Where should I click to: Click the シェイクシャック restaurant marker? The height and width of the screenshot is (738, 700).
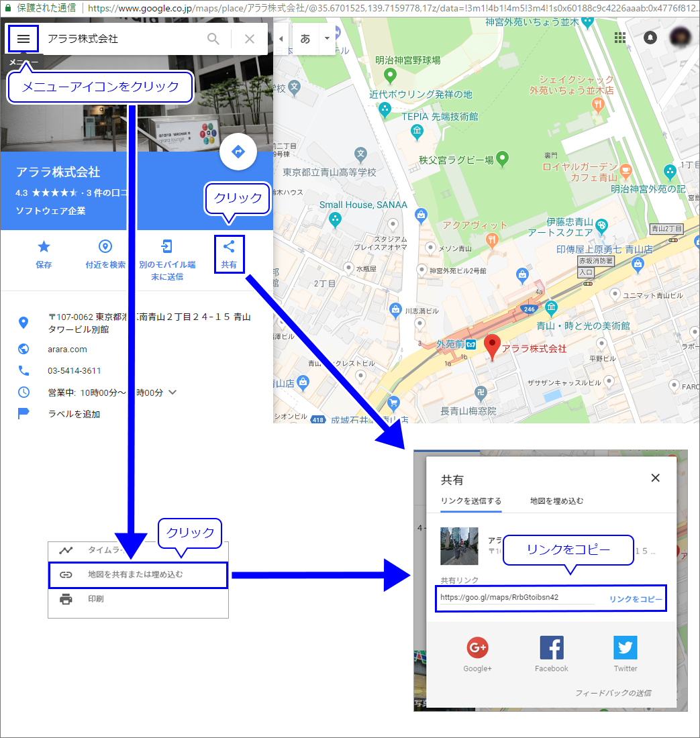pyautogui.click(x=598, y=105)
